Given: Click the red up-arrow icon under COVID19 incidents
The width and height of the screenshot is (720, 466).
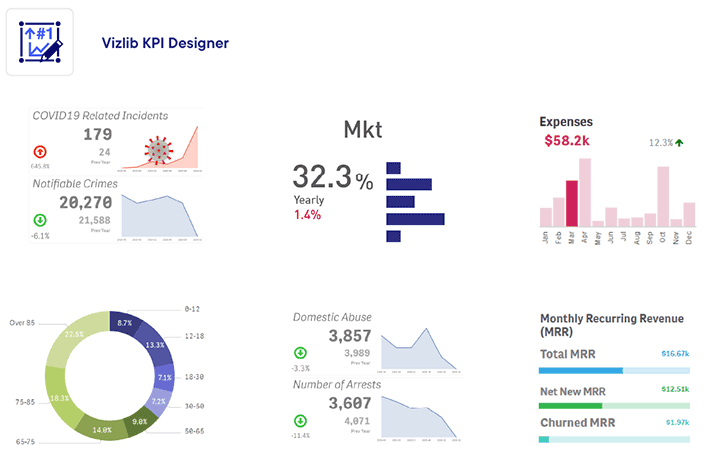Looking at the screenshot, I should tap(40, 152).
